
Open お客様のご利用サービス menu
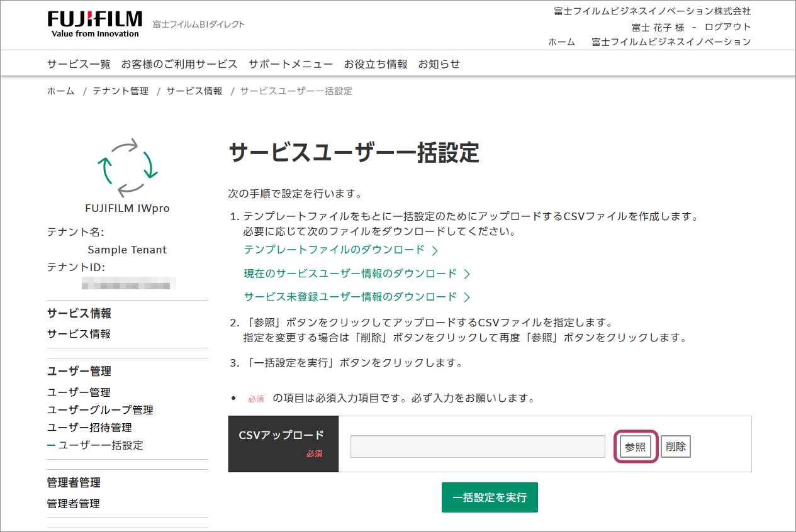pyautogui.click(x=179, y=64)
